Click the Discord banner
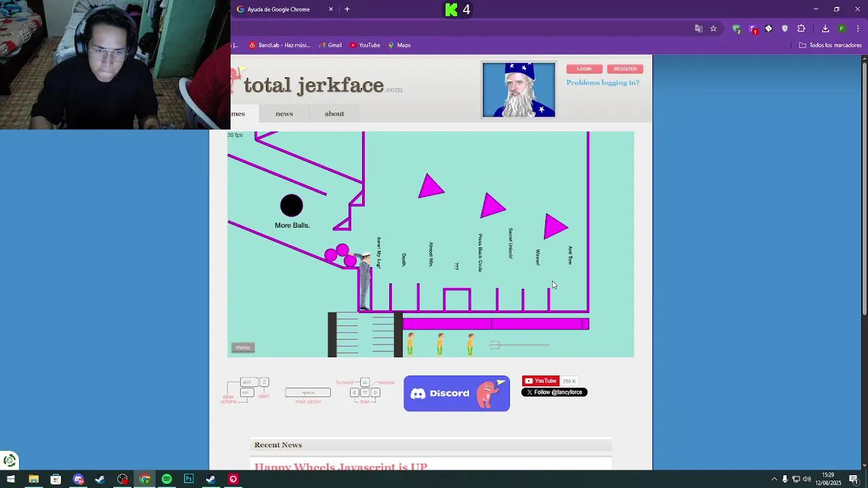868x488 pixels. (456, 393)
